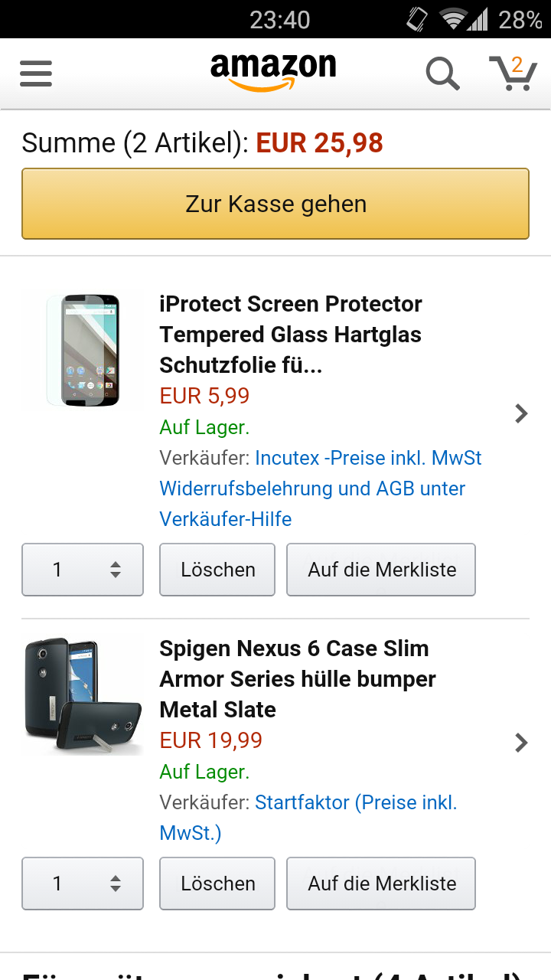Tap the Spigen Nexus 6 Case thumbnail
This screenshot has width=551, height=980.
pos(83,695)
